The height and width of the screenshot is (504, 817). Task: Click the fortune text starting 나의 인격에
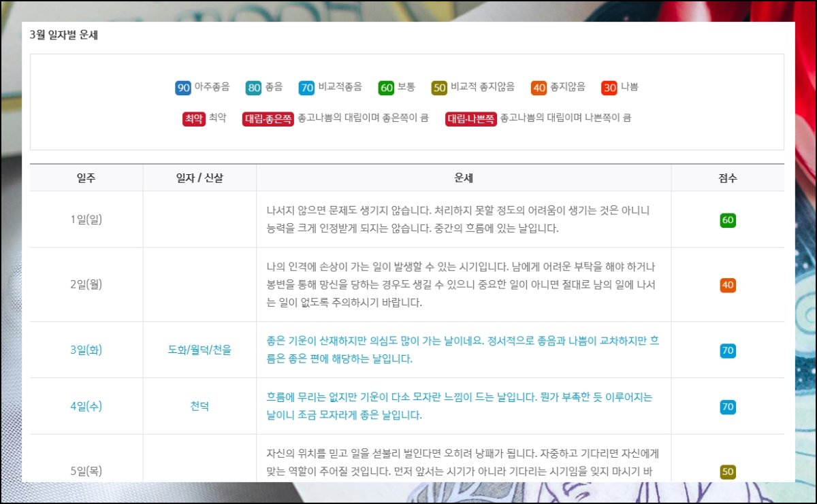[461, 284]
